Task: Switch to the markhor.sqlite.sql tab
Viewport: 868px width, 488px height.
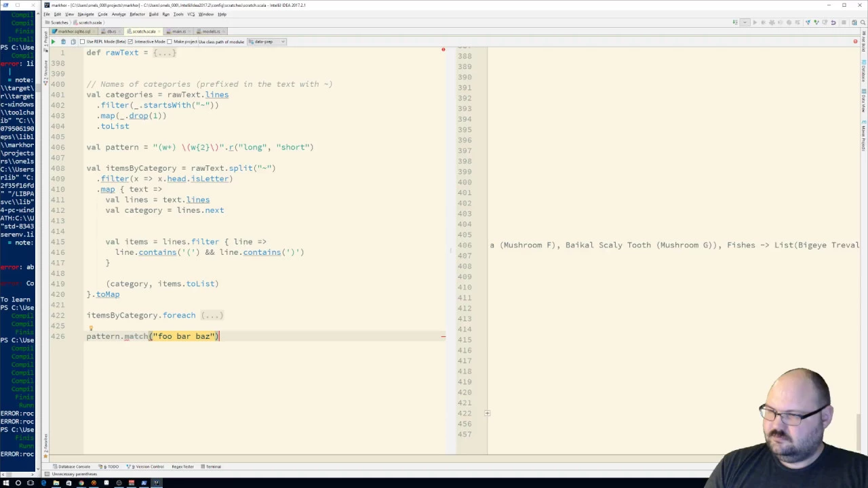Action: (x=72, y=31)
